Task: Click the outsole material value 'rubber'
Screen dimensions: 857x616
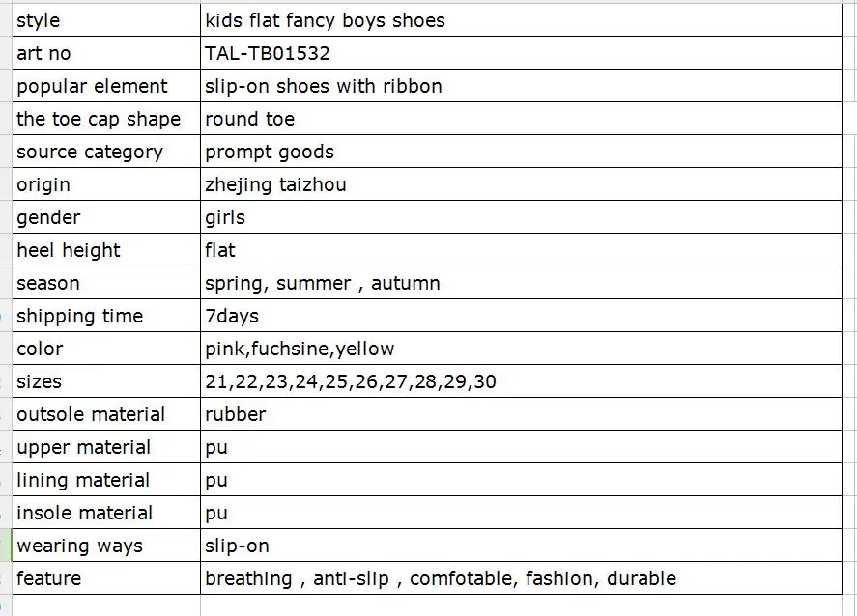Action: [x=235, y=414]
